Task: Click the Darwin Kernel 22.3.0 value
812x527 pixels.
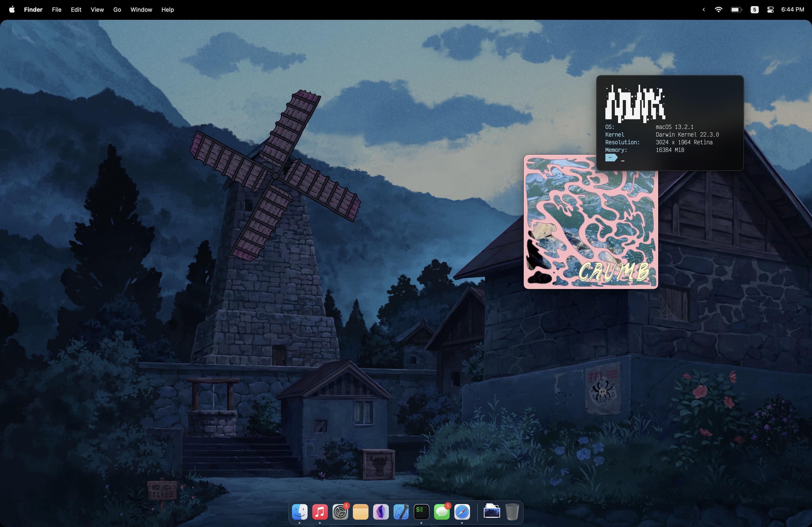Action: click(x=687, y=135)
